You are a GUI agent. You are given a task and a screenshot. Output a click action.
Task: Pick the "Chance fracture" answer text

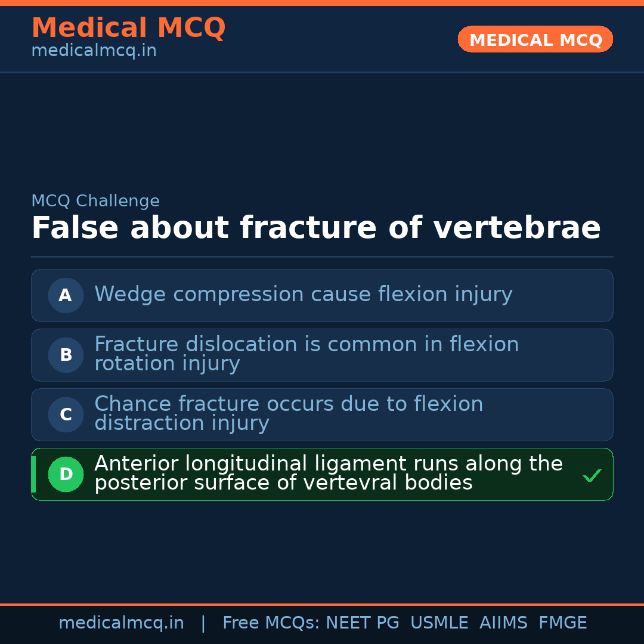289,413
